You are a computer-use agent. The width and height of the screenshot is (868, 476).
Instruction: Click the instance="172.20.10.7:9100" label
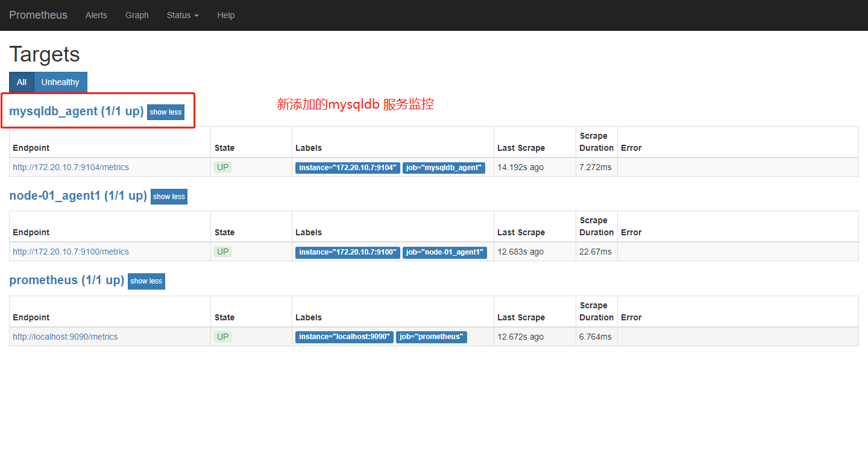pos(348,252)
